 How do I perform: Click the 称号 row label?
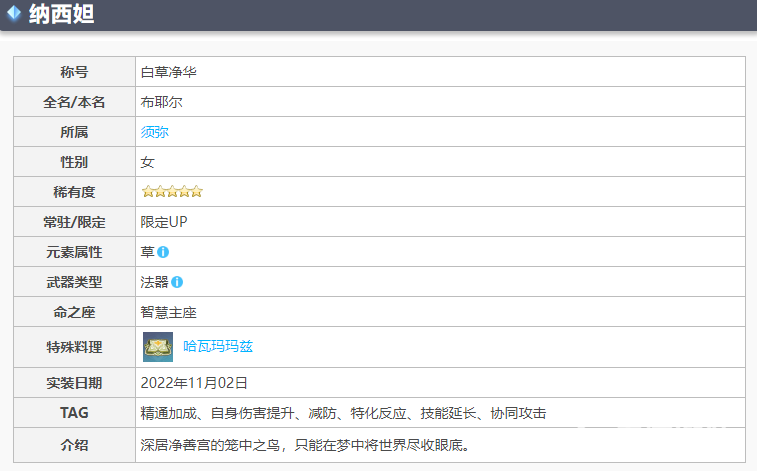click(74, 72)
